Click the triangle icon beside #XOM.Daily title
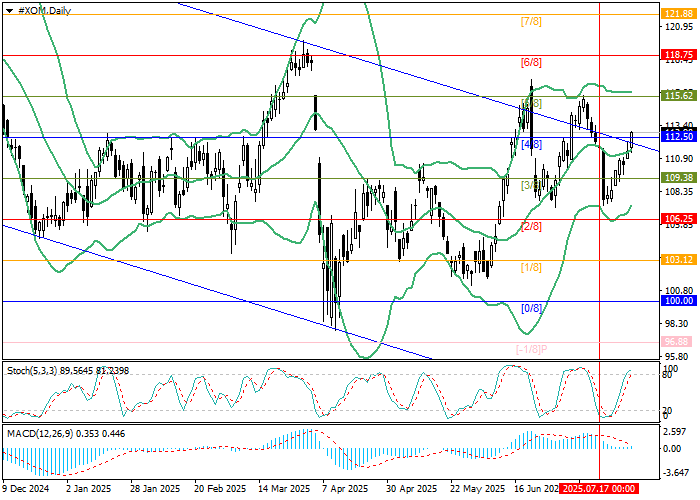 tap(6, 7)
